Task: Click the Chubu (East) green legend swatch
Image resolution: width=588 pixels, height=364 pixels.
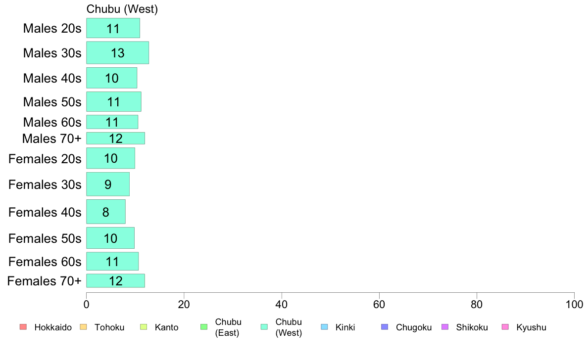Action: pos(204,327)
